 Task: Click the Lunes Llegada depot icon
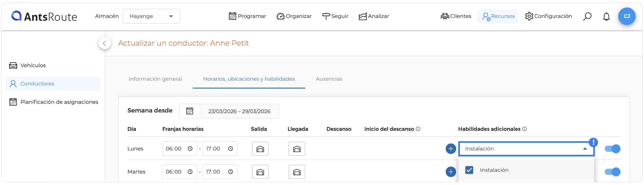(x=297, y=149)
